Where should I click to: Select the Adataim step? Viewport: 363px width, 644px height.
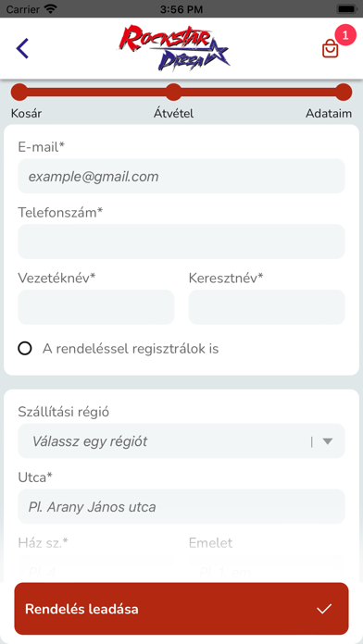[329, 114]
